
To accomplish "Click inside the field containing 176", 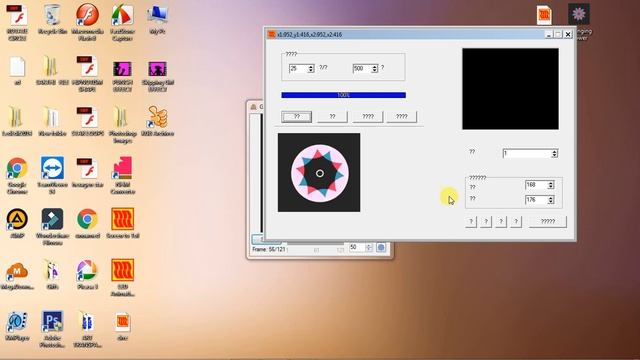I will 536,200.
